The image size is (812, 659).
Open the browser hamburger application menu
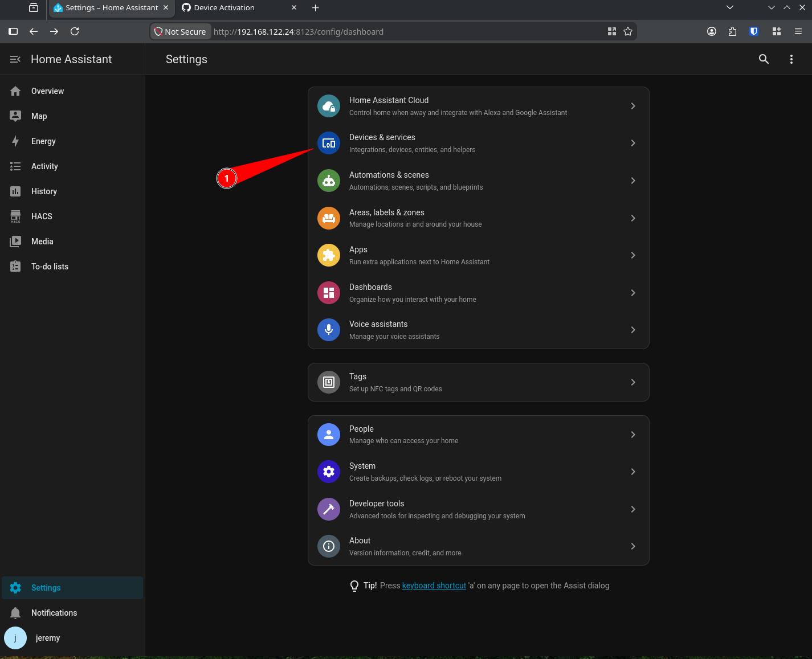pyautogui.click(x=798, y=31)
